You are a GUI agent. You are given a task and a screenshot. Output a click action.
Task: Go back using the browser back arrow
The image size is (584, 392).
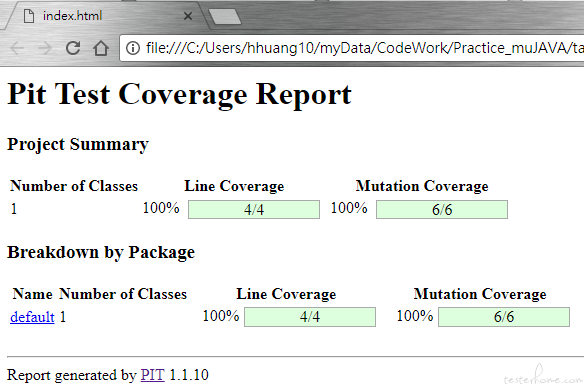(x=17, y=48)
